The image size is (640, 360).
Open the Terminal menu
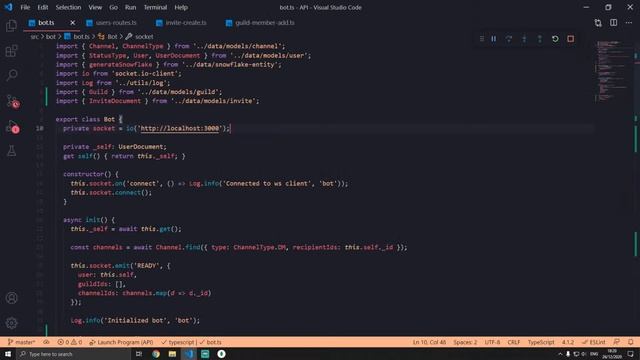(155, 7)
